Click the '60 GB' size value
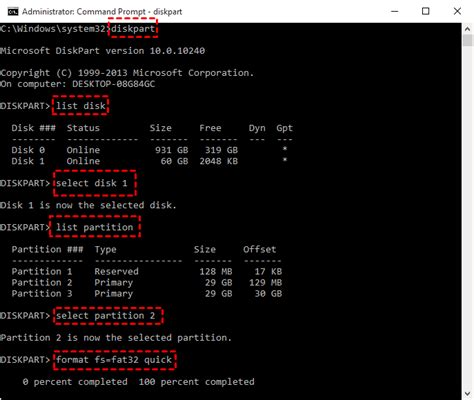The image size is (474, 400). coord(174,161)
